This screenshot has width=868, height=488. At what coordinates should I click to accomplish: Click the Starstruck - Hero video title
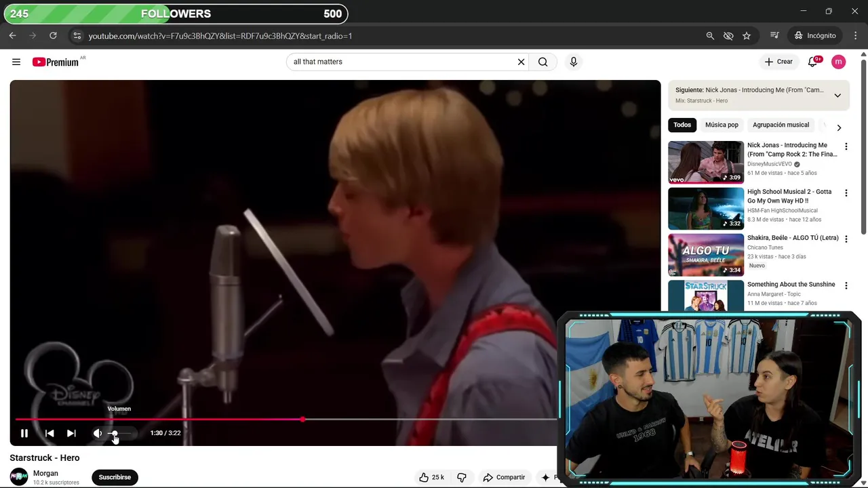click(x=45, y=458)
